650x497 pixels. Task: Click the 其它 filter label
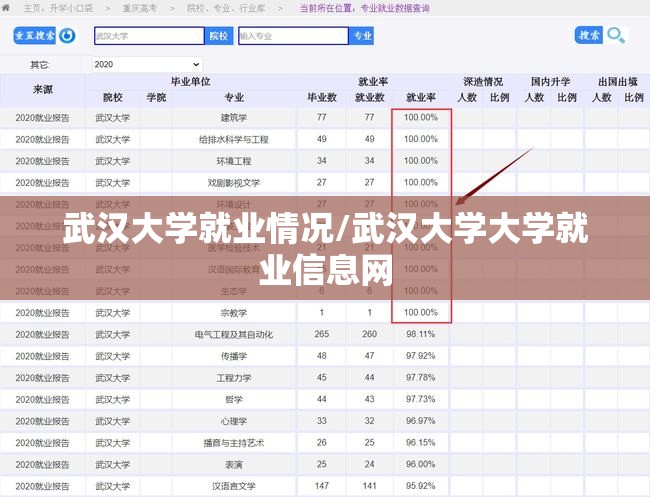pos(39,65)
